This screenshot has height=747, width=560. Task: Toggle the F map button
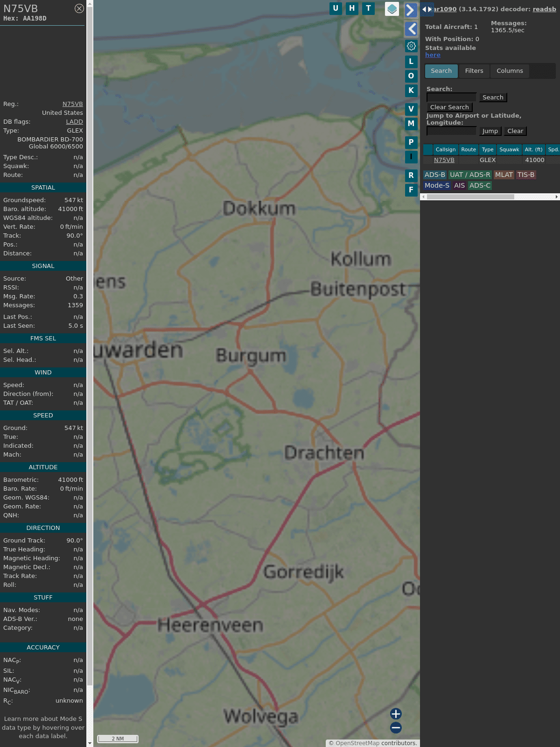pyautogui.click(x=411, y=190)
